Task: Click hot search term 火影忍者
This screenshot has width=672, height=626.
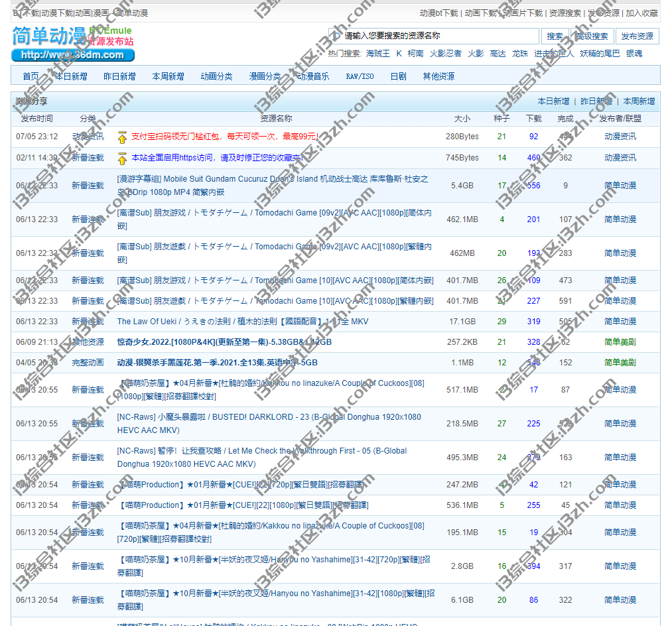Action: (x=445, y=54)
